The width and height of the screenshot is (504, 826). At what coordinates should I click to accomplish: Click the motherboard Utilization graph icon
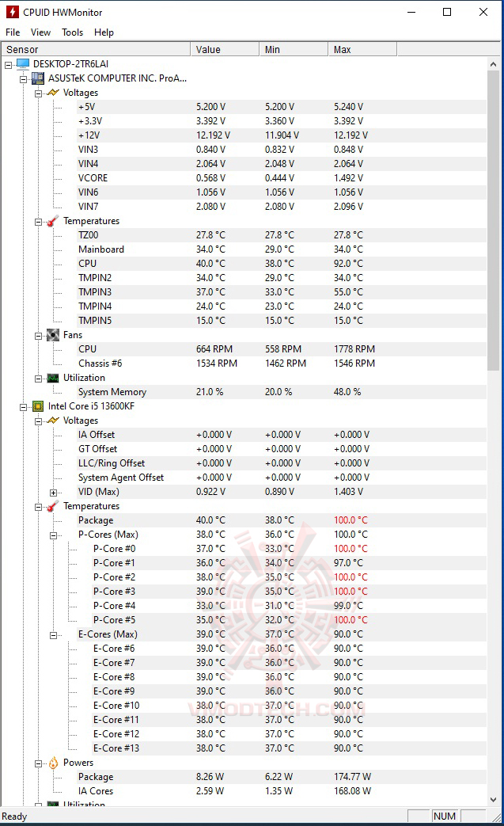[52, 378]
